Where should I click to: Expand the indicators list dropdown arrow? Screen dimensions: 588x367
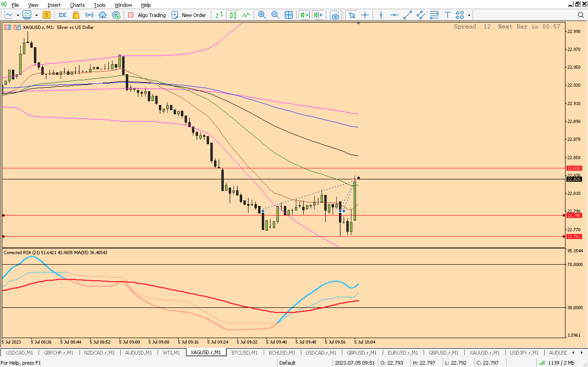(37, 15)
